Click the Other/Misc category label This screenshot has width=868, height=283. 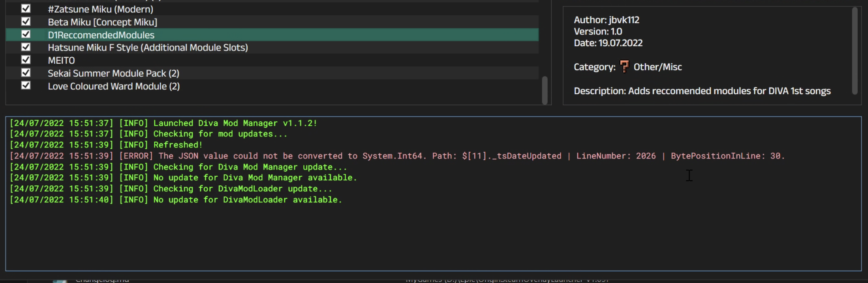tap(658, 67)
